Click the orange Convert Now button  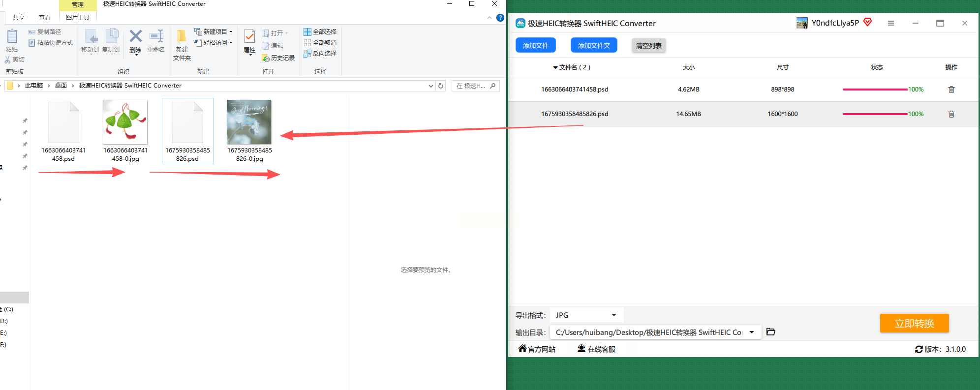pos(915,323)
